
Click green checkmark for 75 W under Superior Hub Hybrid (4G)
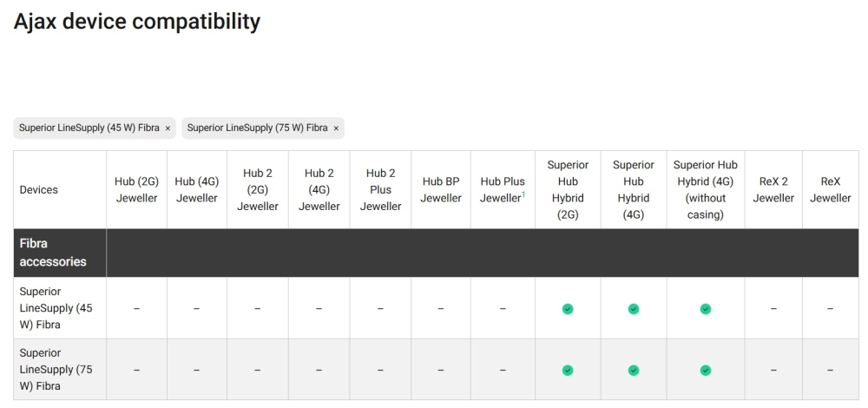[x=634, y=371]
